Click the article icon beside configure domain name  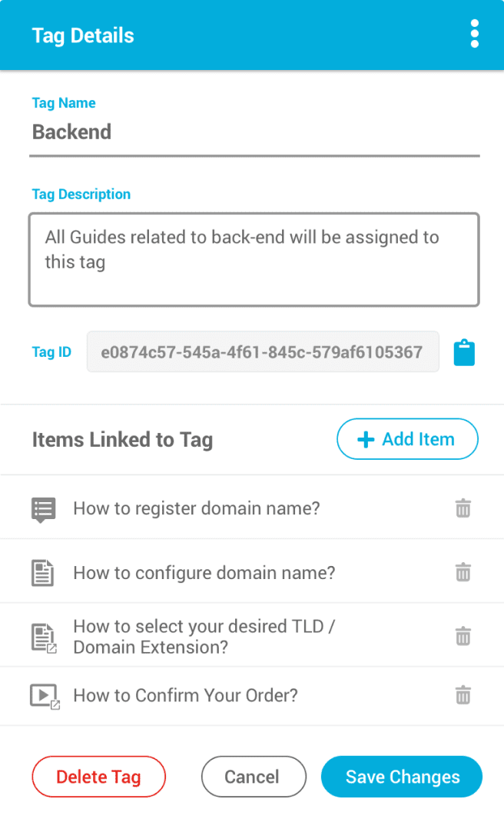click(x=42, y=573)
